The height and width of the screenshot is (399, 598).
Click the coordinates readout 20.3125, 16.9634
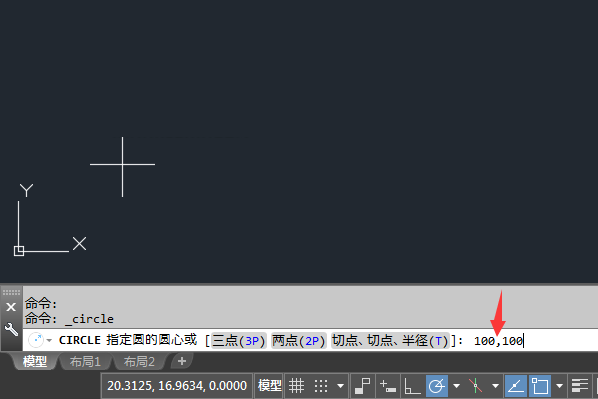pyautogui.click(x=177, y=386)
